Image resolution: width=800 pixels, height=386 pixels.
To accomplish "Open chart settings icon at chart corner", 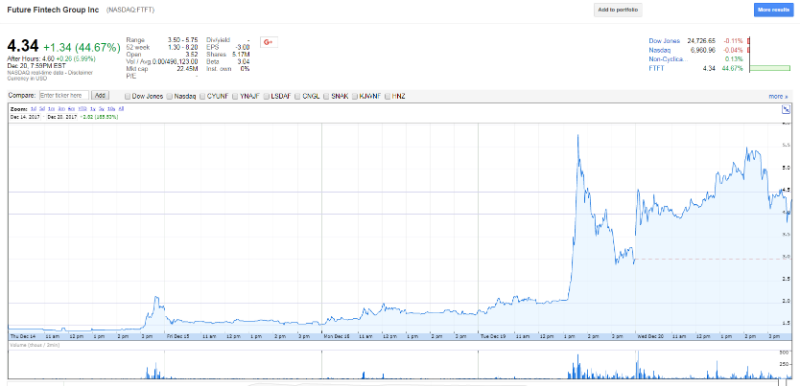I will click(786, 109).
